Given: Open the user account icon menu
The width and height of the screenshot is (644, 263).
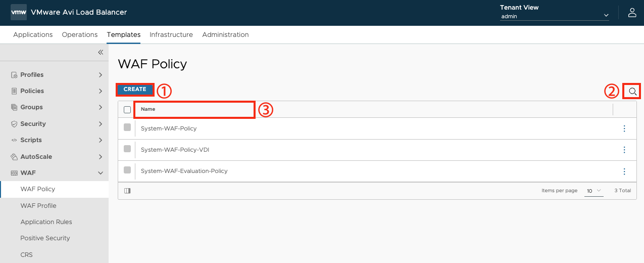Looking at the screenshot, I should coord(632,13).
